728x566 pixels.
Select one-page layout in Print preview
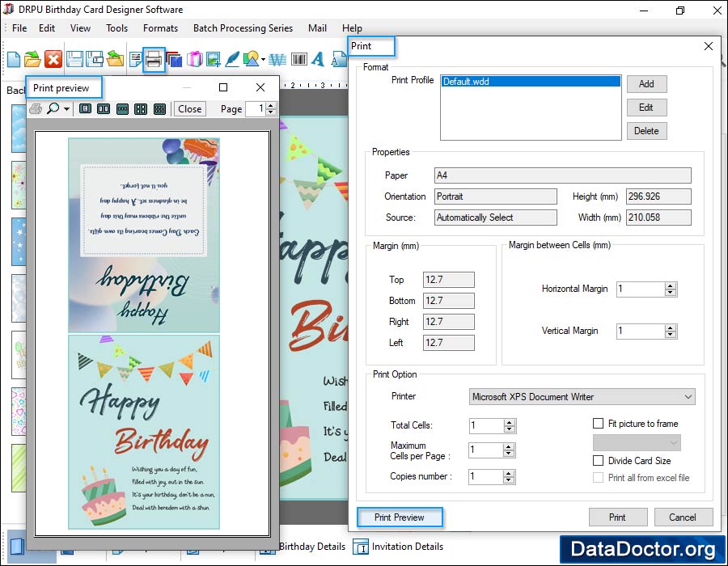[x=85, y=109]
